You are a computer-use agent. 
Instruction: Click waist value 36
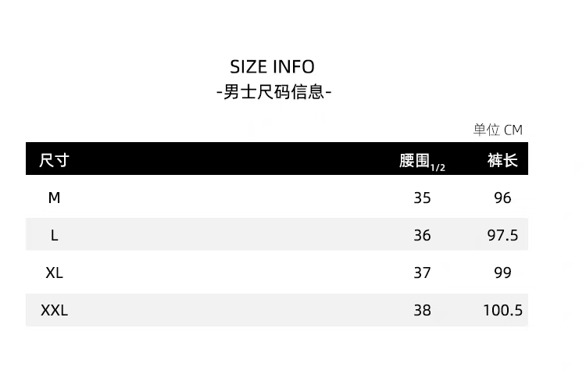click(422, 235)
